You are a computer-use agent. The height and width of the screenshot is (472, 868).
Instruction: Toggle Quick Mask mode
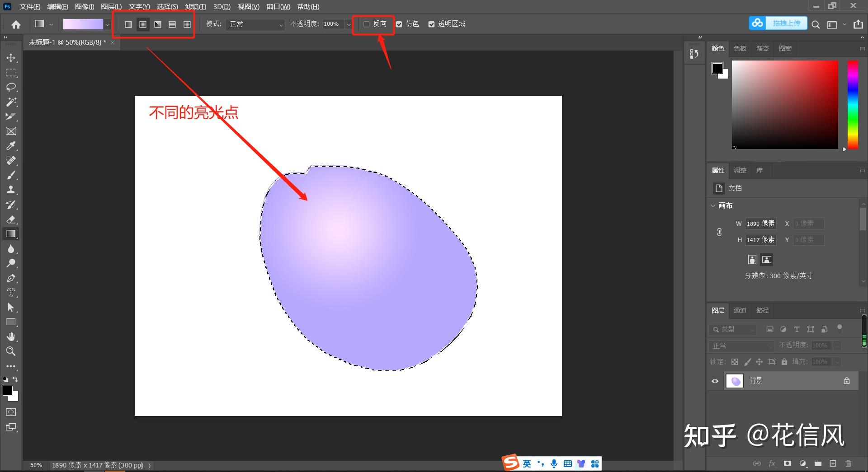click(11, 412)
